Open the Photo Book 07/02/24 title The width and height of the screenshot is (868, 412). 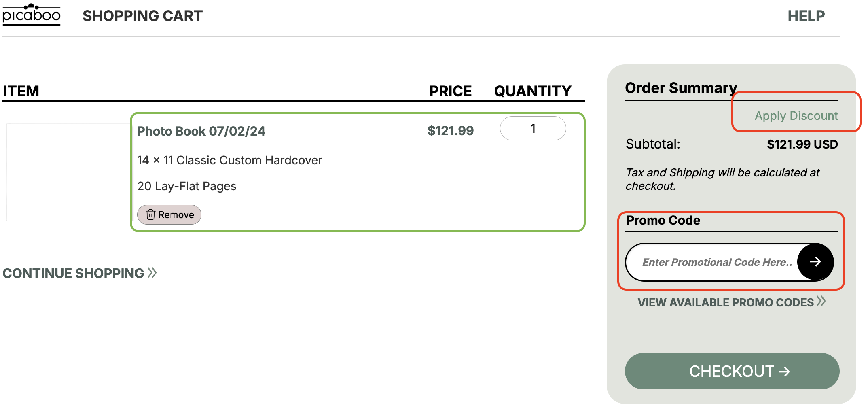coord(201,131)
